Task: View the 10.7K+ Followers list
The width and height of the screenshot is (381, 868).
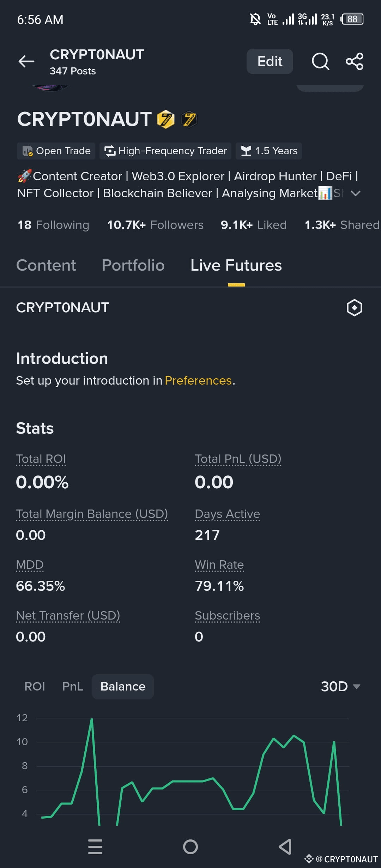Action: 155,225
